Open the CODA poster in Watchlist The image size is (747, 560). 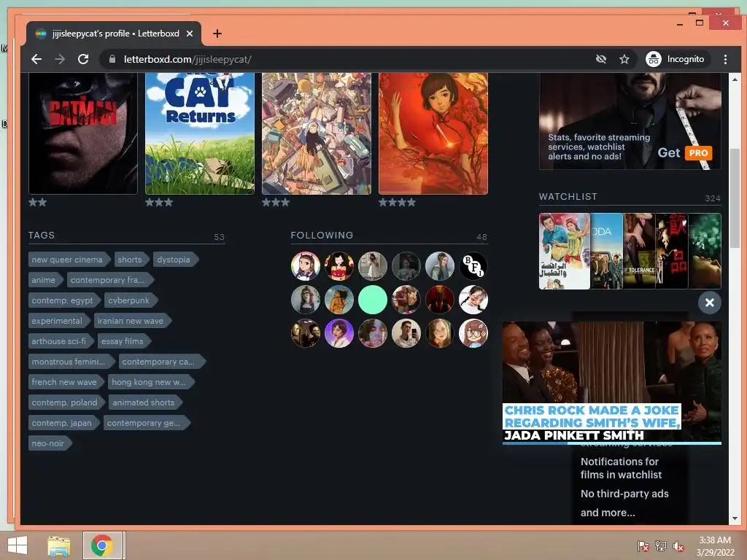[x=606, y=251]
